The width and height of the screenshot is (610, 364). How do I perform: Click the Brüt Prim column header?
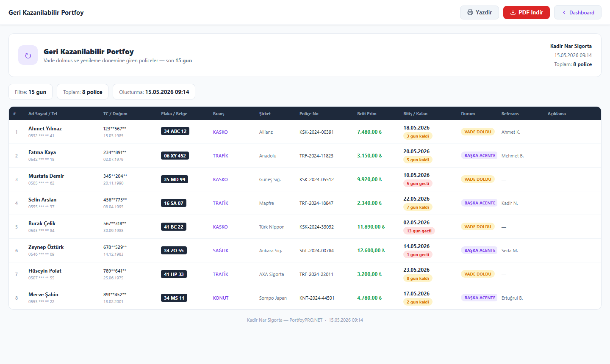[366, 113]
